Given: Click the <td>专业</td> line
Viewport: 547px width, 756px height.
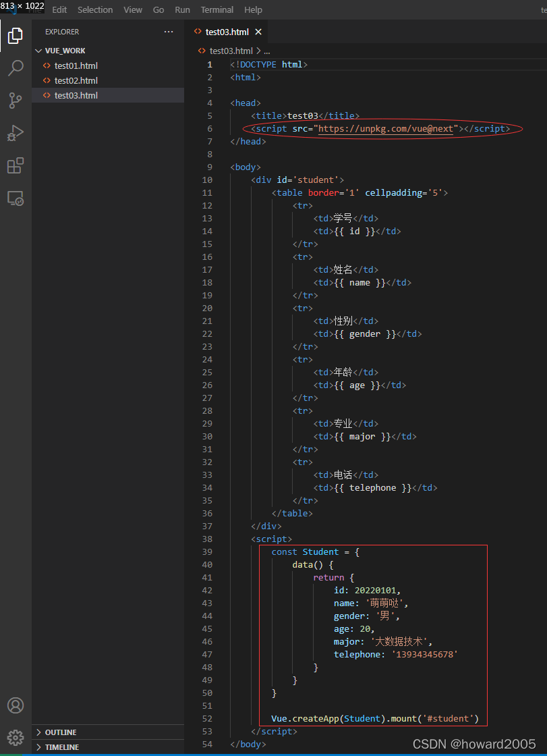Looking at the screenshot, I should (x=346, y=424).
